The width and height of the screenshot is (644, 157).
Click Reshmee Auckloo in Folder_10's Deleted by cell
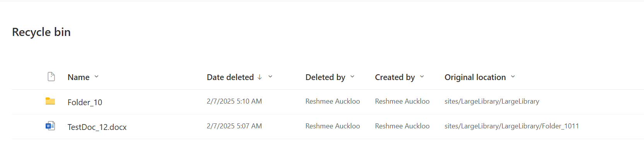point(333,101)
